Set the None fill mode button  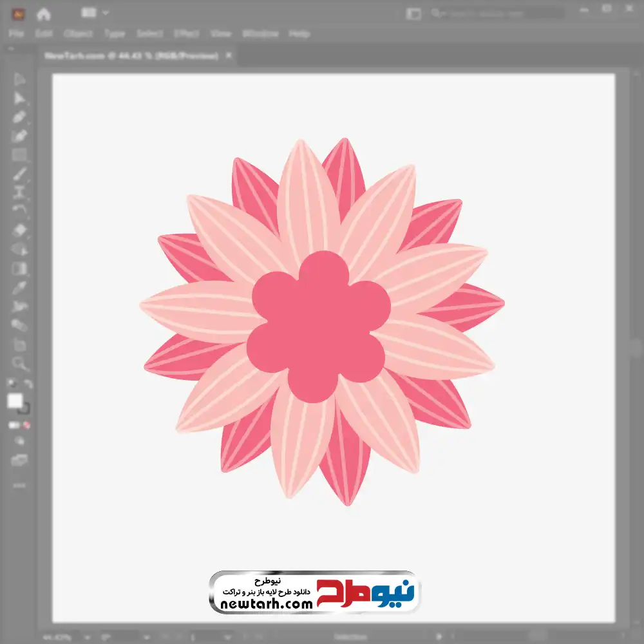(27, 425)
